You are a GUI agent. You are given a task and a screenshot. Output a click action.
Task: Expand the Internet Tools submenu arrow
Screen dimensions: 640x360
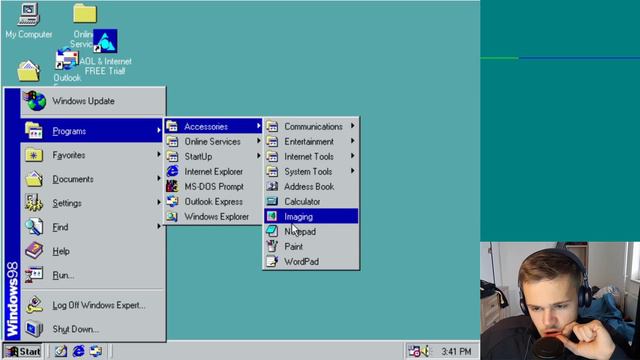[x=353, y=156]
